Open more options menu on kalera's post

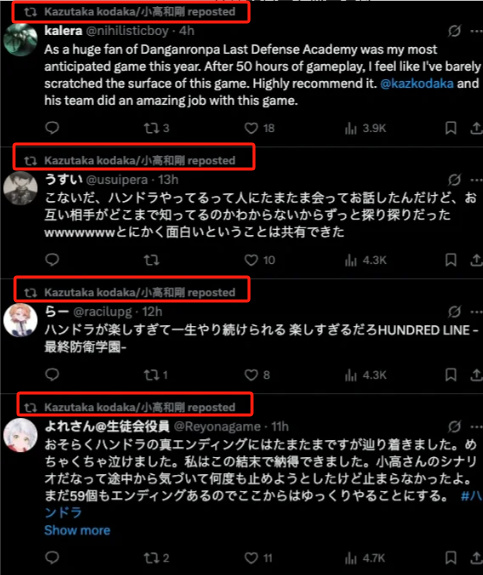[x=476, y=31]
